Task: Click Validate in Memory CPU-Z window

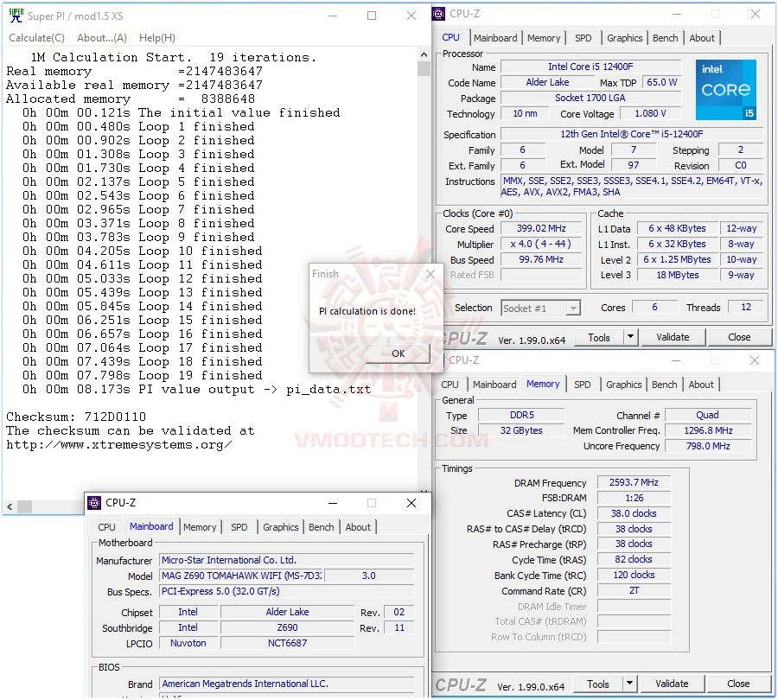Action: (672, 684)
